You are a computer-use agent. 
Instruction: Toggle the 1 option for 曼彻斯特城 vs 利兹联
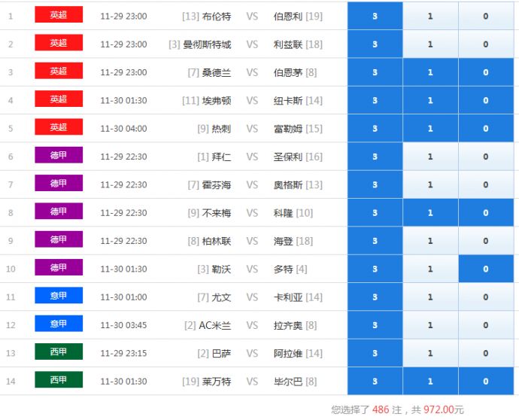click(430, 44)
